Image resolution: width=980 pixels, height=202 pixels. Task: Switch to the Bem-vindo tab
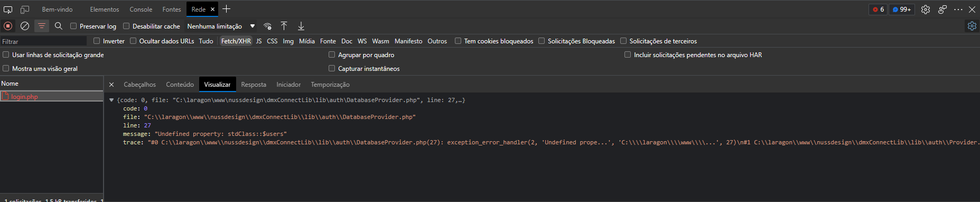click(x=57, y=10)
